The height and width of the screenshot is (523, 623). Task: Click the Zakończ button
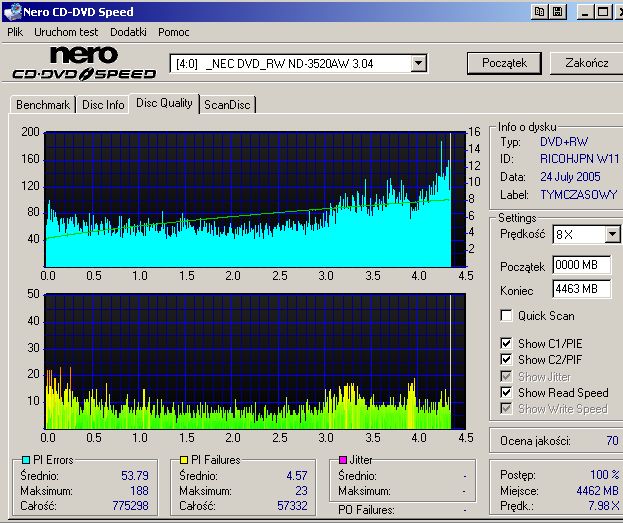tap(586, 63)
